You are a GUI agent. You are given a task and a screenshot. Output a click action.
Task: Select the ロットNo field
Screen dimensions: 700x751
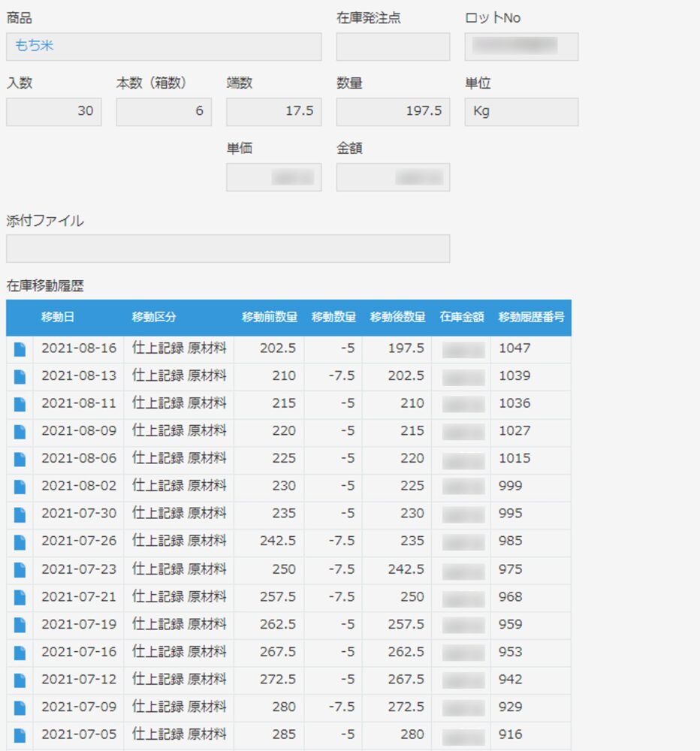(521, 47)
